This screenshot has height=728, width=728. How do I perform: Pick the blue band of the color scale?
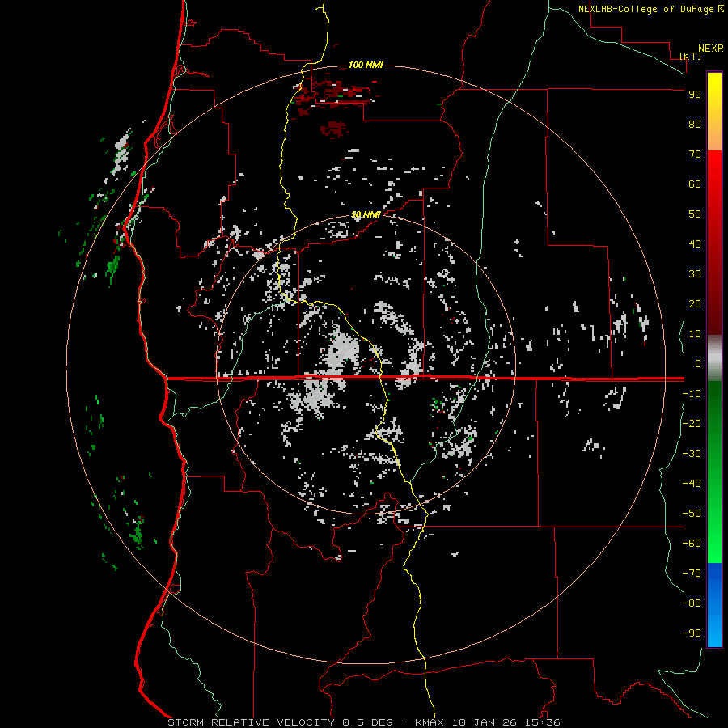[714, 605]
